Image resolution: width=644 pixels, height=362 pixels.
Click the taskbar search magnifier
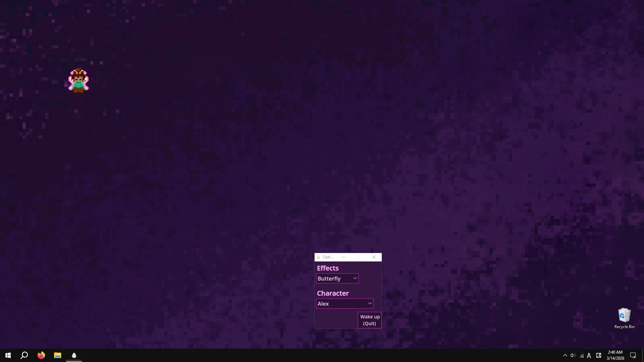tap(24, 355)
